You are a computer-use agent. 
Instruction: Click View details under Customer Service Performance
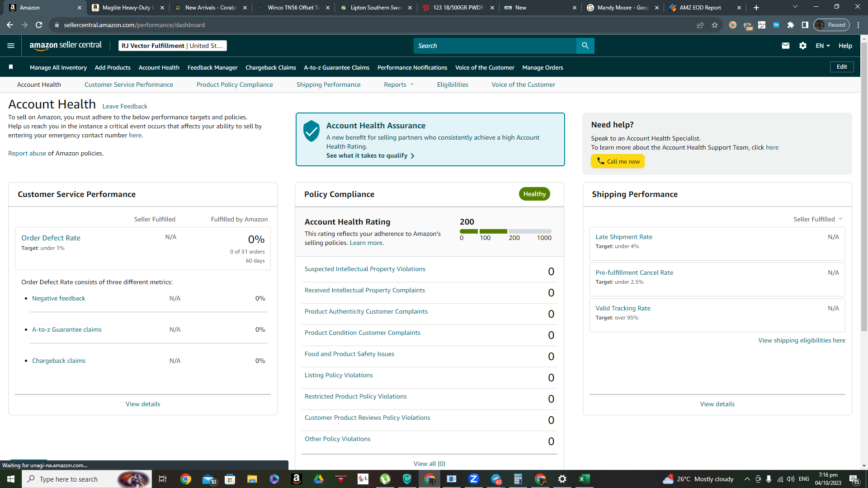coord(143,404)
